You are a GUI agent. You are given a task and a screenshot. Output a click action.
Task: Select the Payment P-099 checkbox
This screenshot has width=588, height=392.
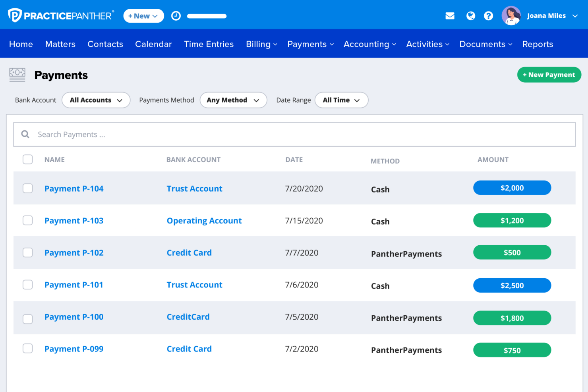(x=28, y=348)
